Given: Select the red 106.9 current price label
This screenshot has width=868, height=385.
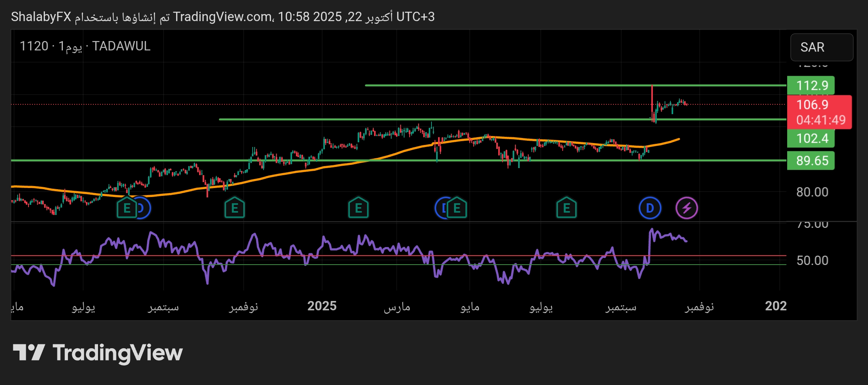Looking at the screenshot, I should coord(819,112).
